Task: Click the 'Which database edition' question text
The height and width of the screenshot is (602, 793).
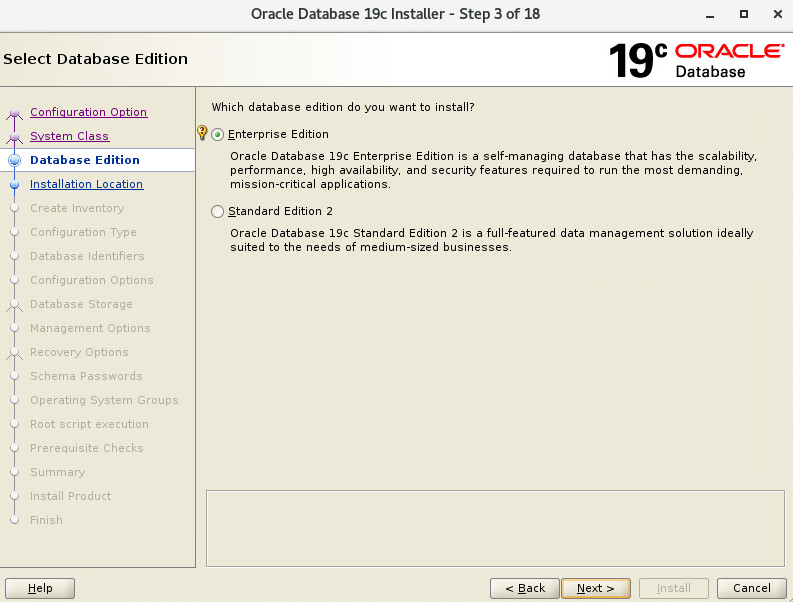Action: click(x=343, y=107)
